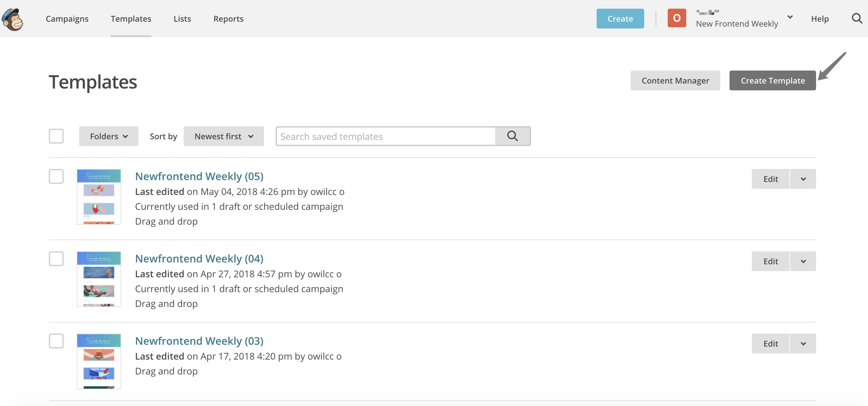This screenshot has height=406, width=868.
Task: Select the Newfrontend Weekly (03) checkbox
Action: [x=56, y=341]
